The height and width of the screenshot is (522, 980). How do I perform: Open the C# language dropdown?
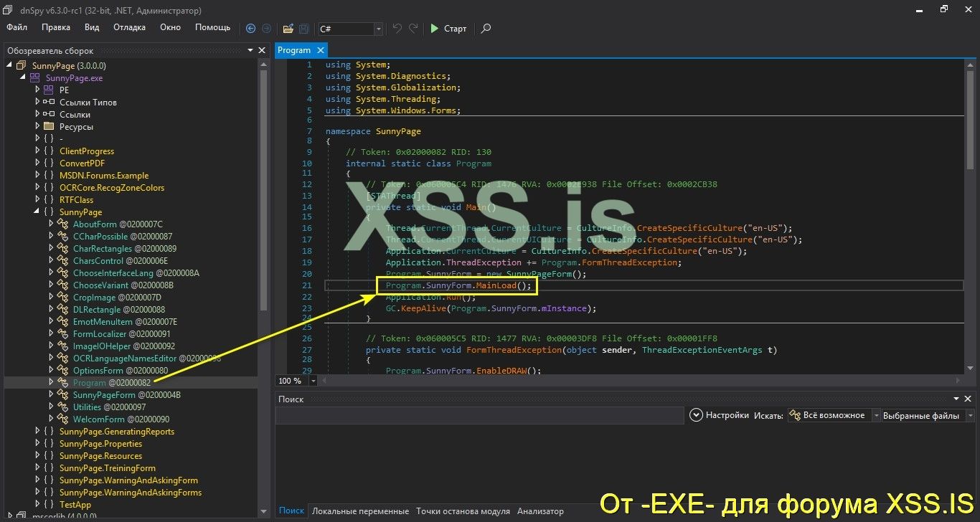click(377, 29)
